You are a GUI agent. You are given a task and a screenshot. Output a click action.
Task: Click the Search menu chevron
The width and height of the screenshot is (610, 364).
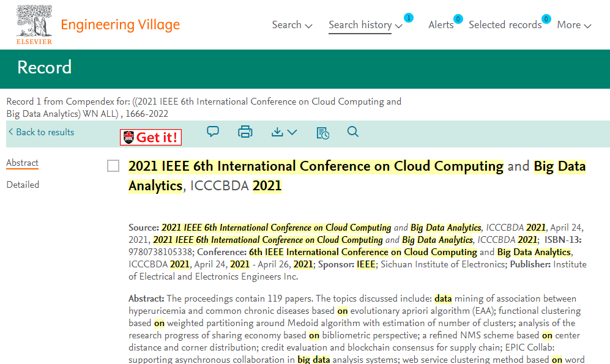click(x=308, y=26)
